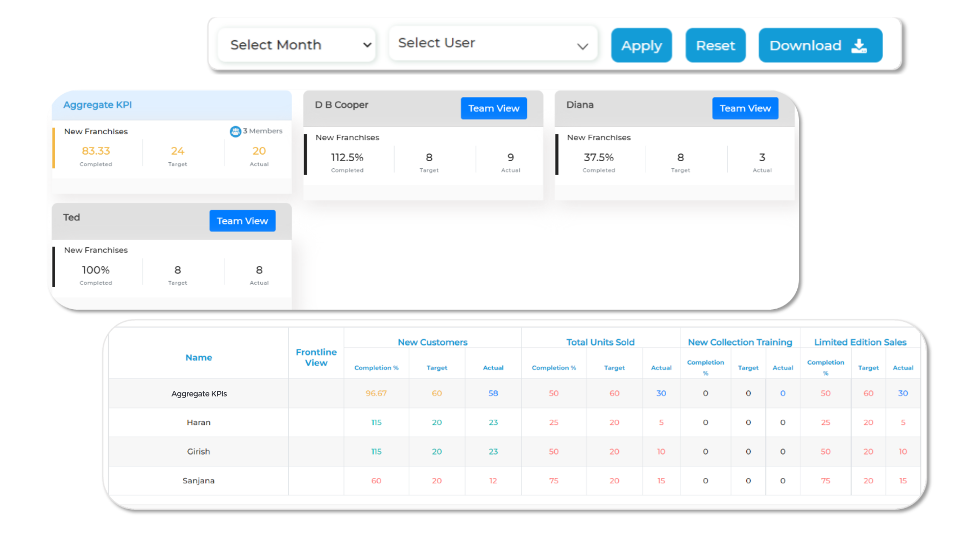Click the Haran row name
980x551 pixels.
(x=199, y=422)
